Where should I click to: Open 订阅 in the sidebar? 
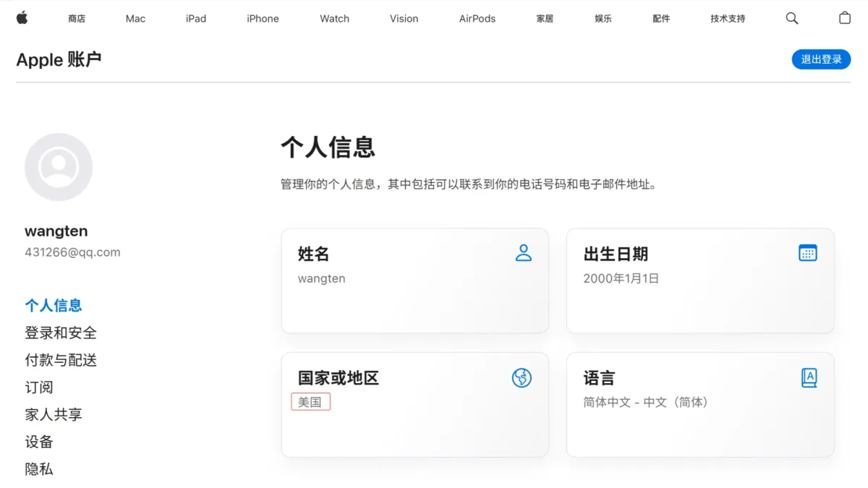point(39,388)
